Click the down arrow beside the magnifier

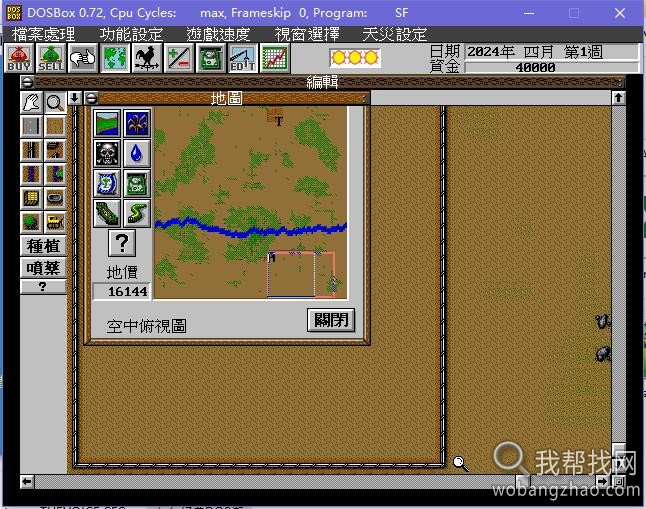[75, 98]
